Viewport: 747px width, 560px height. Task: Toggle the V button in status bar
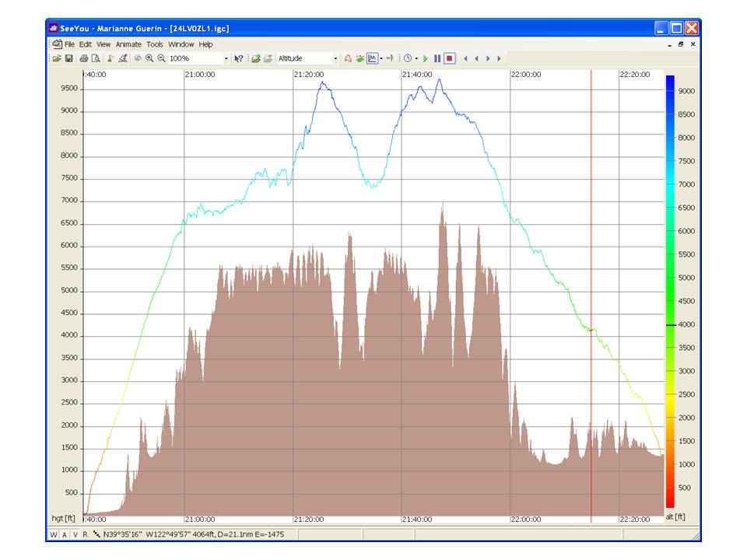75,534
